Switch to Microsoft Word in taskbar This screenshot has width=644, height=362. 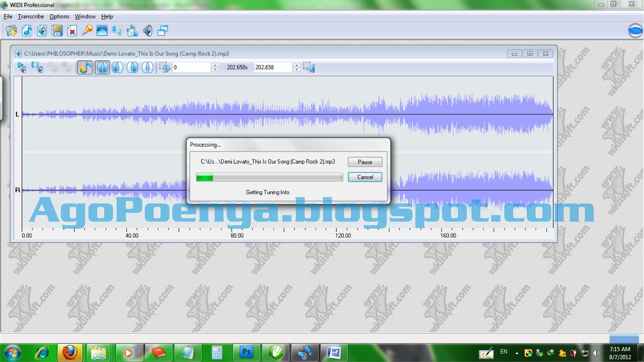[334, 353]
